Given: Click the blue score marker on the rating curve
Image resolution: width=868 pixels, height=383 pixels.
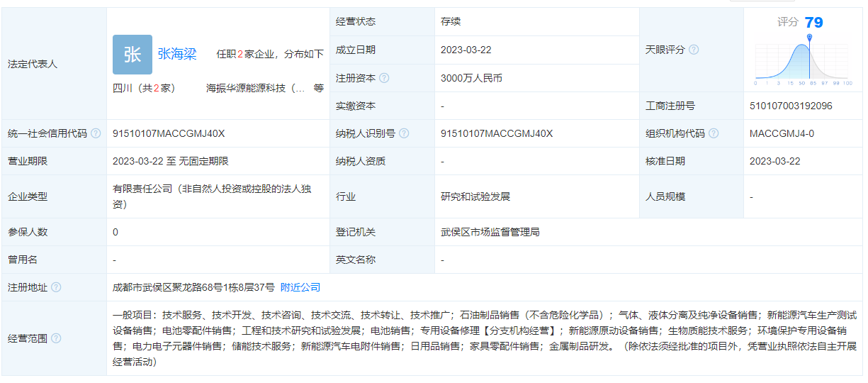Looking at the screenshot, I should click(809, 37).
